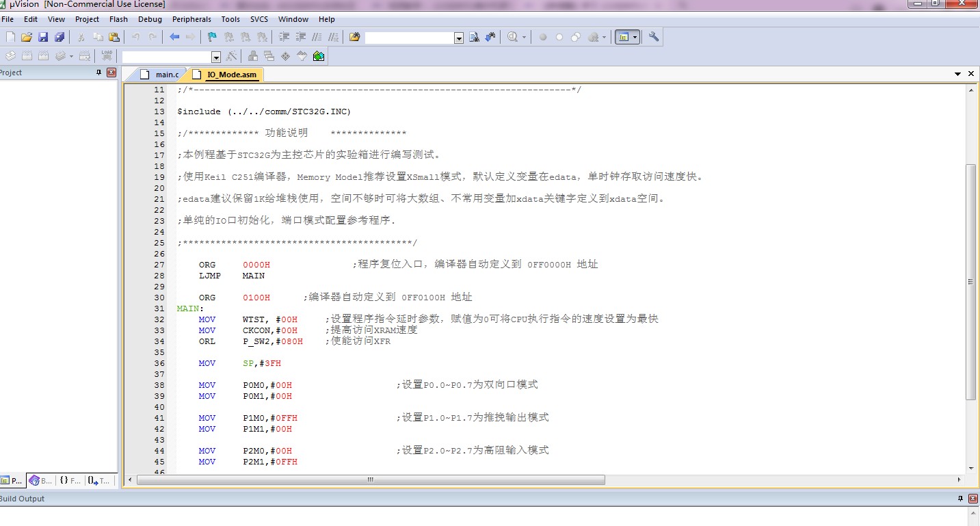Insert a bookmark with the flag icon
This screenshot has height=526, width=980.
212,37
